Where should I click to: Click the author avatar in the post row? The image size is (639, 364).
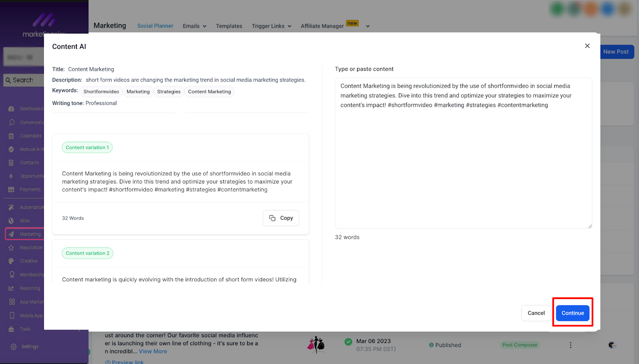(x=612, y=345)
